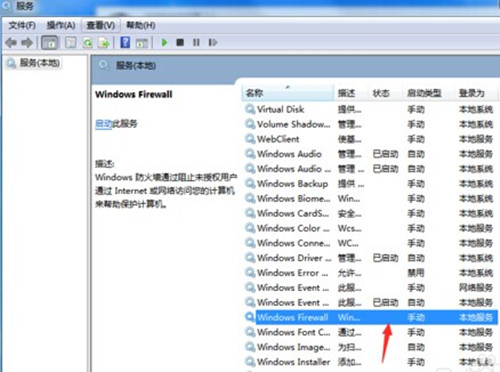Select the Windows Audio service row
Viewport: 500px width, 372px height.
point(371,154)
